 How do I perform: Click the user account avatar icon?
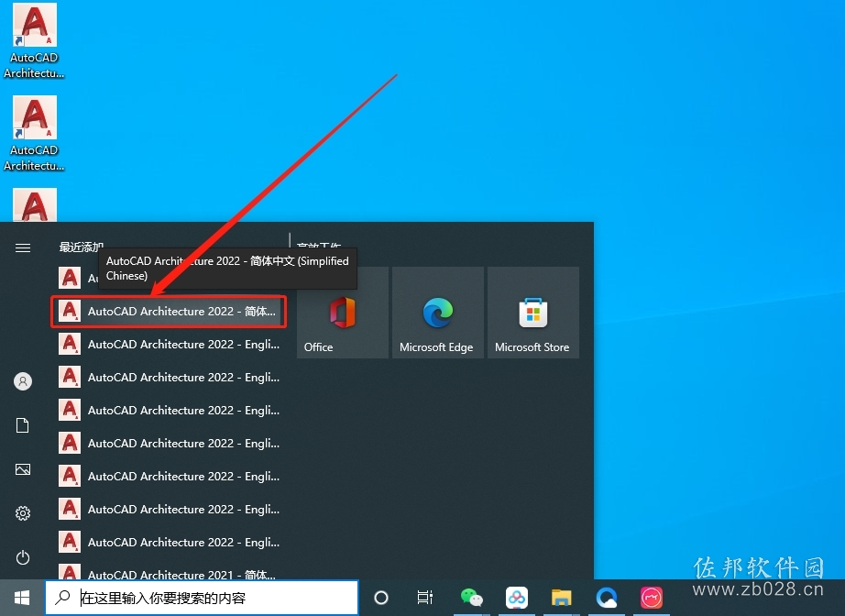[23, 381]
